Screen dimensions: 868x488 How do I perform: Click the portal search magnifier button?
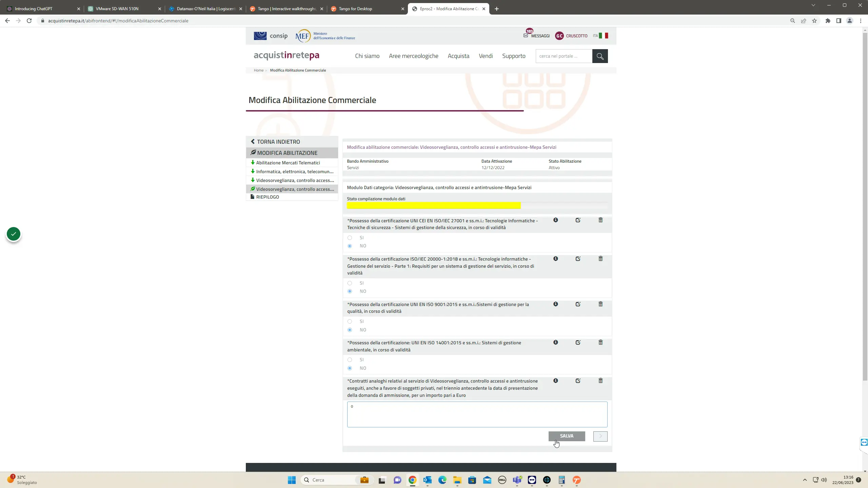[600, 56]
